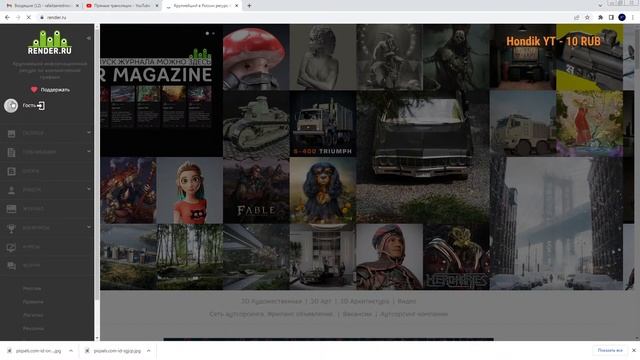Select first carousel dot on banner
Image resolution: width=640 pixels, height=360 pixels.
(207, 33)
